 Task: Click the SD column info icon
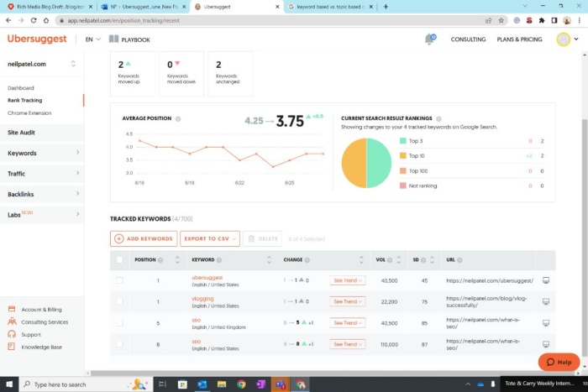pos(423,260)
